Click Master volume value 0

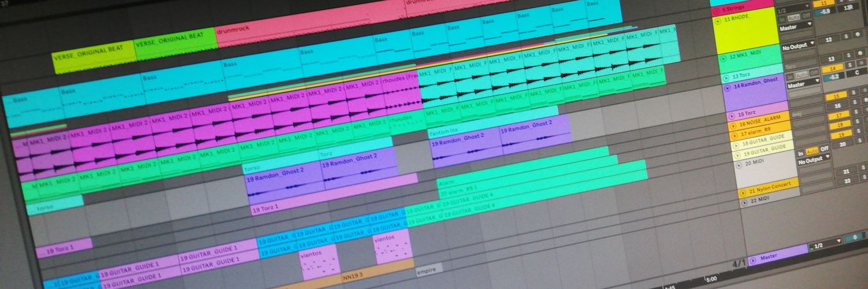coord(855,237)
